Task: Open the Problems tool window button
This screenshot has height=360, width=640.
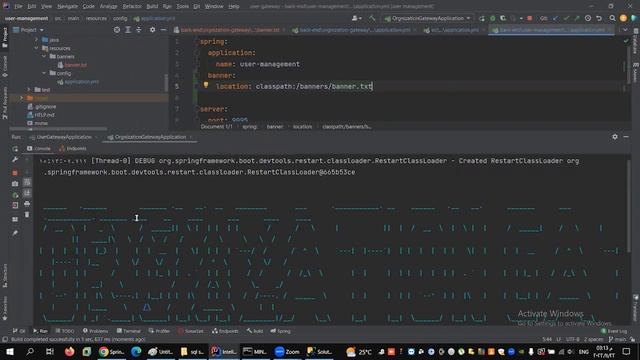Action: tap(96, 331)
